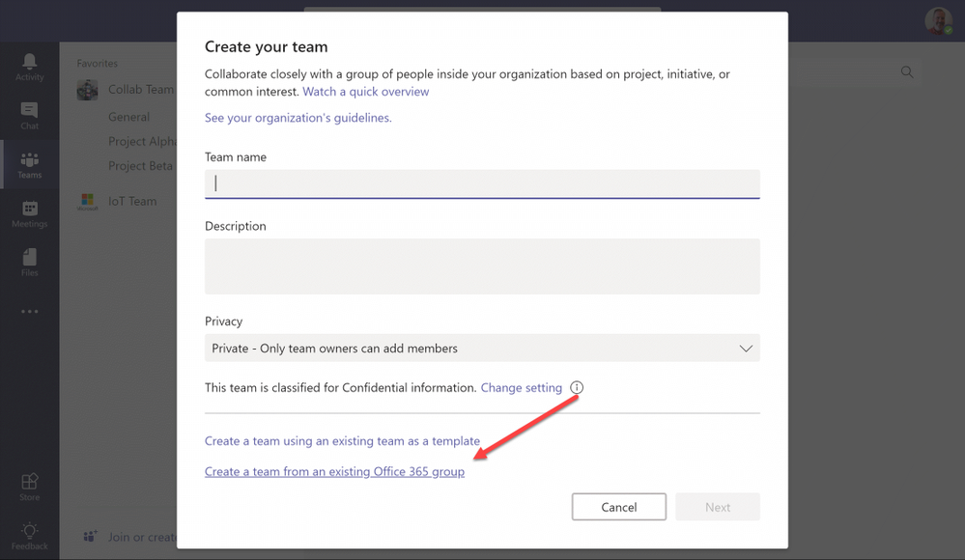This screenshot has width=965, height=560.
Task: Click the Privacy dropdown chevron arrow
Action: (746, 349)
